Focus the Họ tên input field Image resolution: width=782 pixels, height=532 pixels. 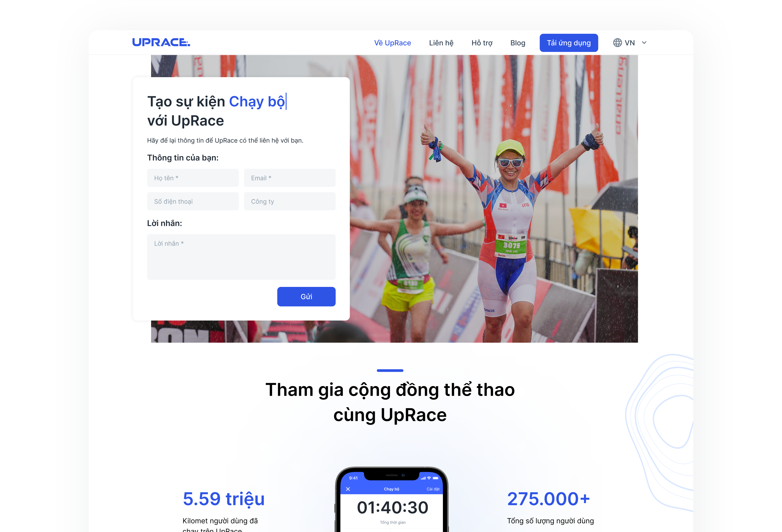pos(193,178)
